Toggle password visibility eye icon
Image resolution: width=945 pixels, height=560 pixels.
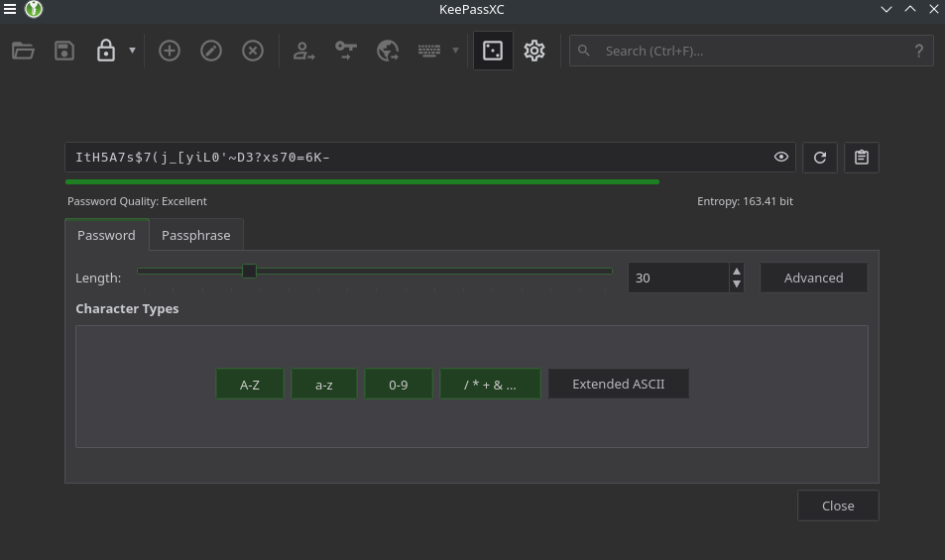(x=781, y=158)
